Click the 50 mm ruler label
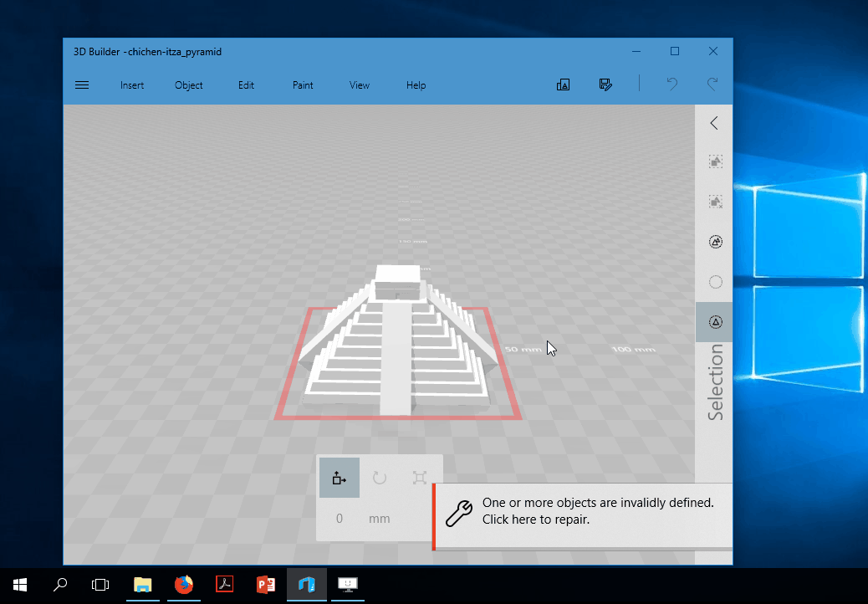The height and width of the screenshot is (604, 868). pos(523,350)
